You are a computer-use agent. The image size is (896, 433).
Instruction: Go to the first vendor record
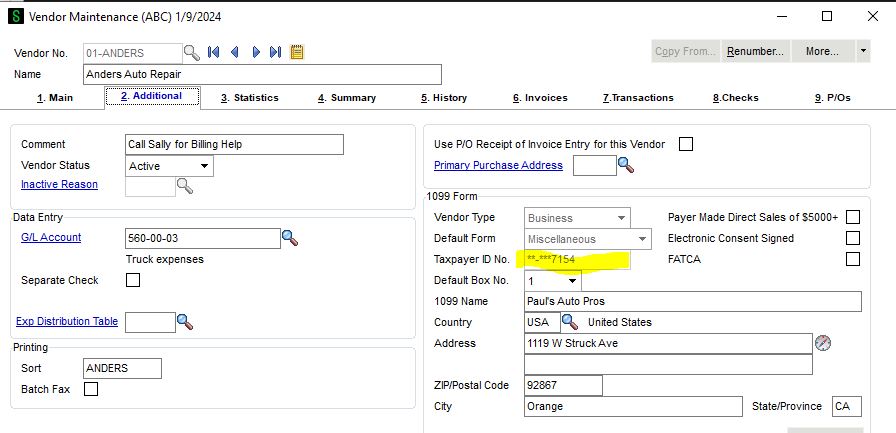(214, 52)
